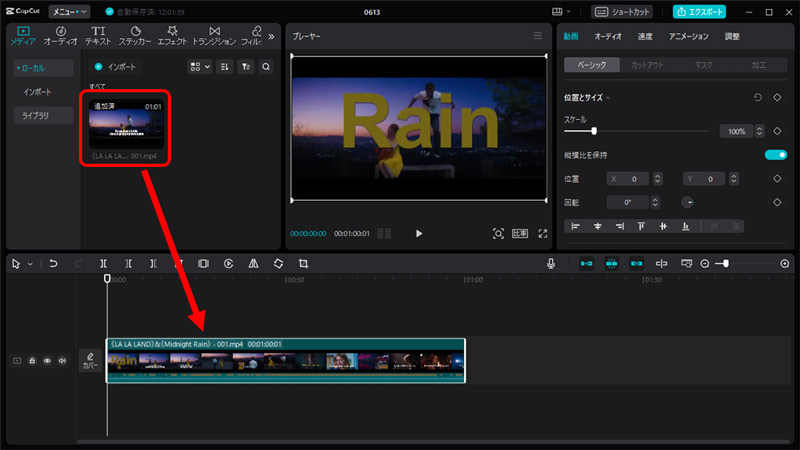
Task: Expand the media grid view options dropdown
Action: click(x=200, y=67)
